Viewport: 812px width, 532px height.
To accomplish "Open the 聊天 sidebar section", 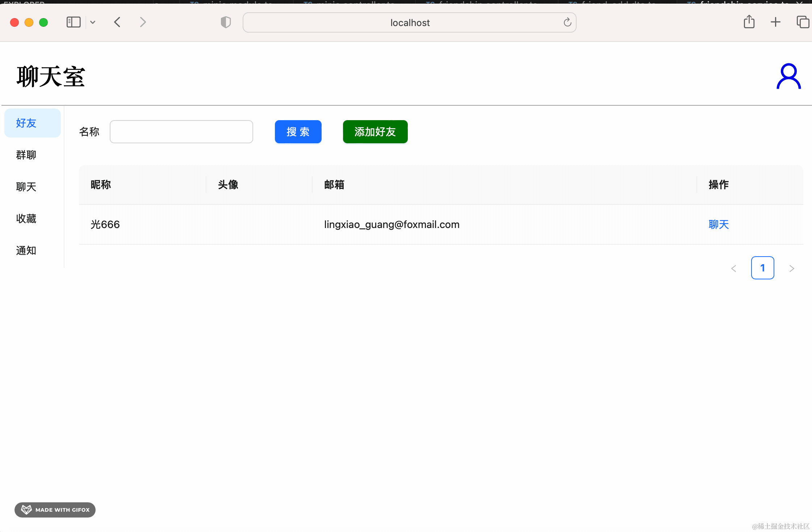I will click(26, 187).
